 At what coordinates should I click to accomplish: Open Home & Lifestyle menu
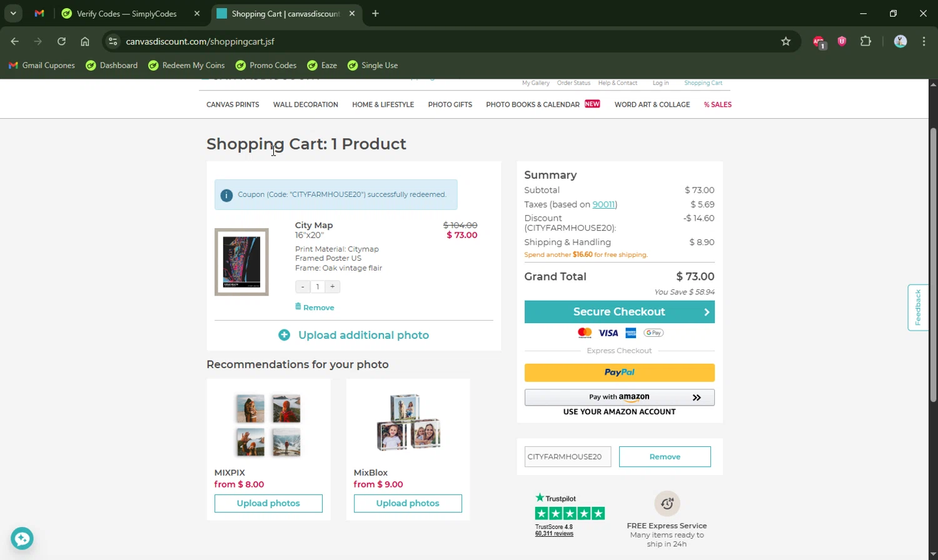tap(383, 104)
